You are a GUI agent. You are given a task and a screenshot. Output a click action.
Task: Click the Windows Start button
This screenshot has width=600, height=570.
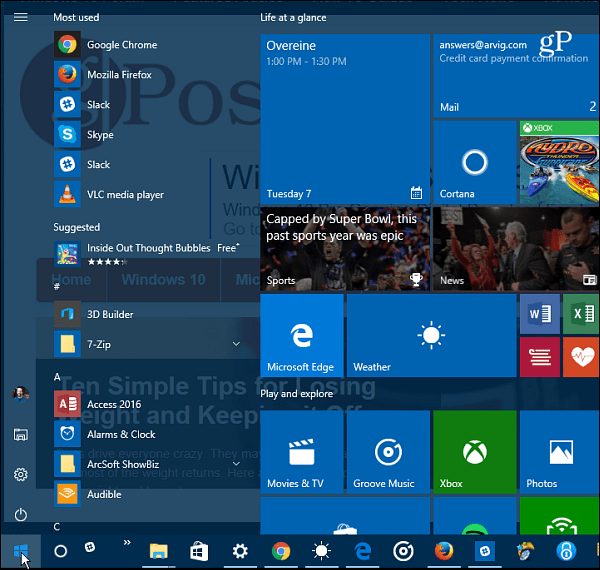click(21, 551)
